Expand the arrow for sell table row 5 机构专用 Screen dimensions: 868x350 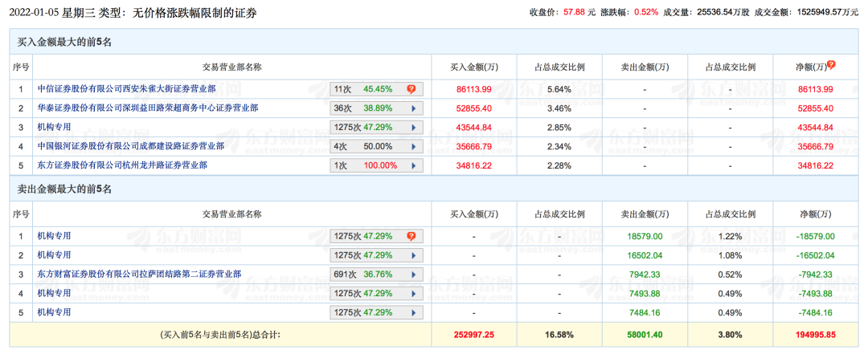[x=413, y=312]
